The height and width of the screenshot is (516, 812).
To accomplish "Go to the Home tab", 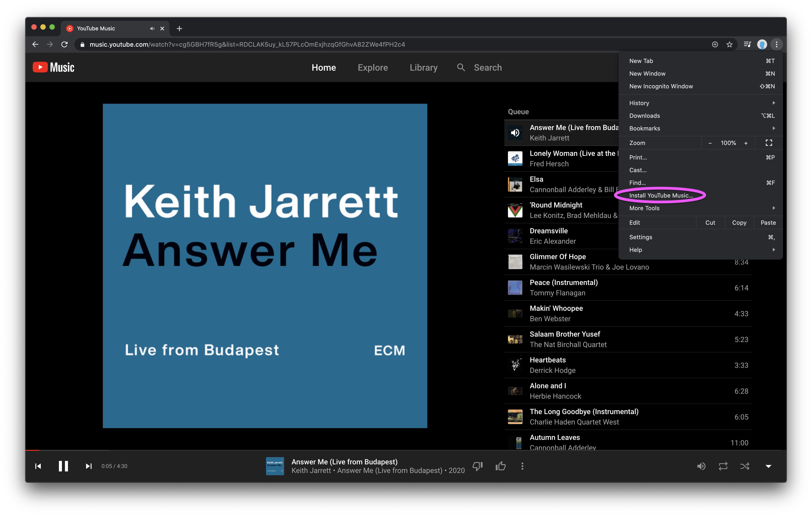I will coord(324,68).
